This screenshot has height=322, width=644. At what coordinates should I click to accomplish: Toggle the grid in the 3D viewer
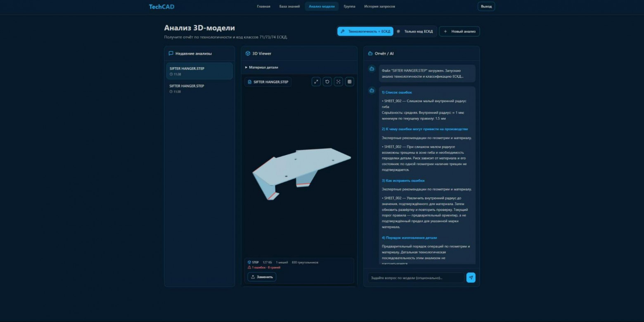(x=350, y=82)
